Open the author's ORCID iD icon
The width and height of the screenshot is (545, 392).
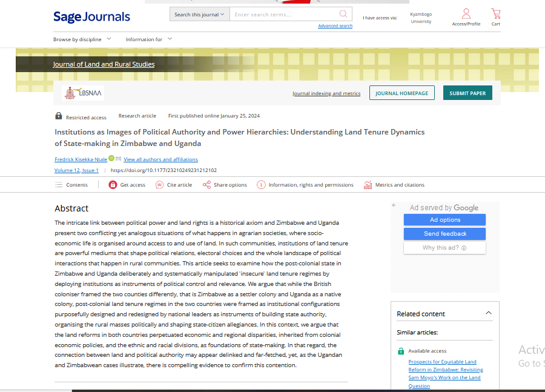coord(111,158)
